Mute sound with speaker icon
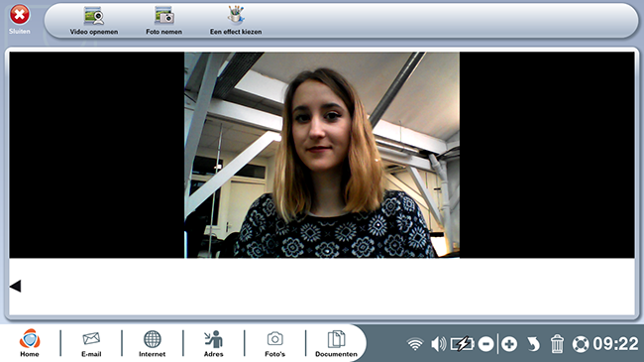 (x=438, y=344)
